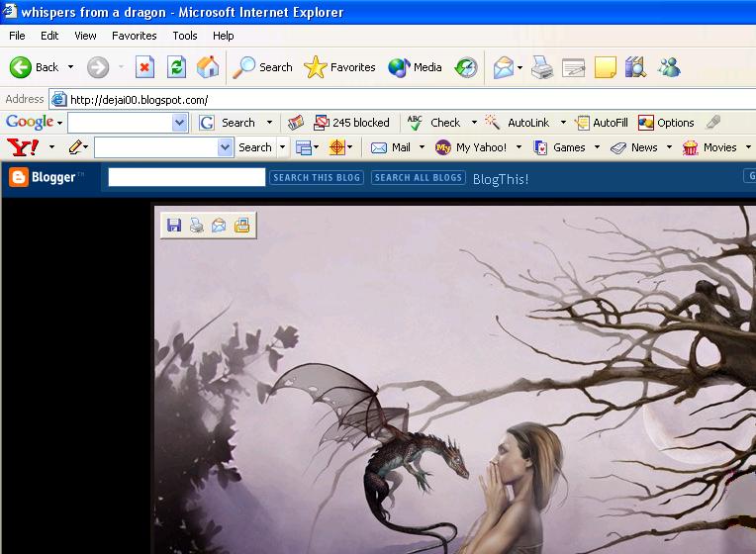Open the yellow note Discuss icon
The image size is (756, 554).
[x=605, y=67]
